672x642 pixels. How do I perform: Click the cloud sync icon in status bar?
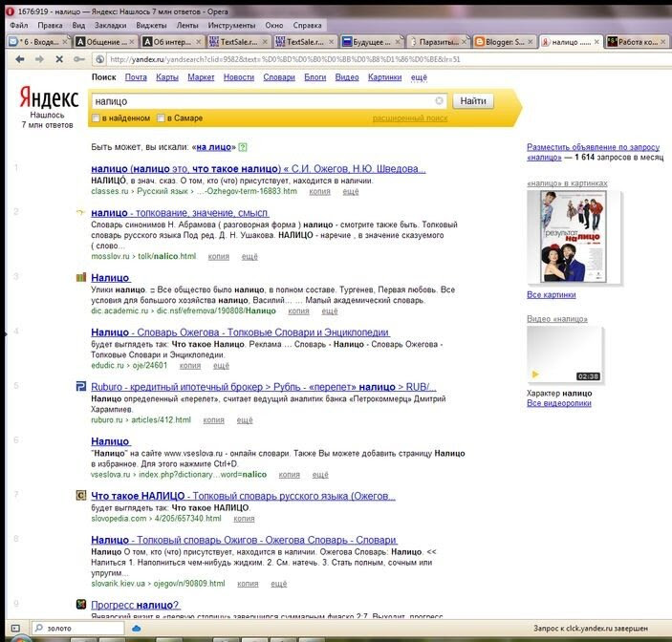137,629
